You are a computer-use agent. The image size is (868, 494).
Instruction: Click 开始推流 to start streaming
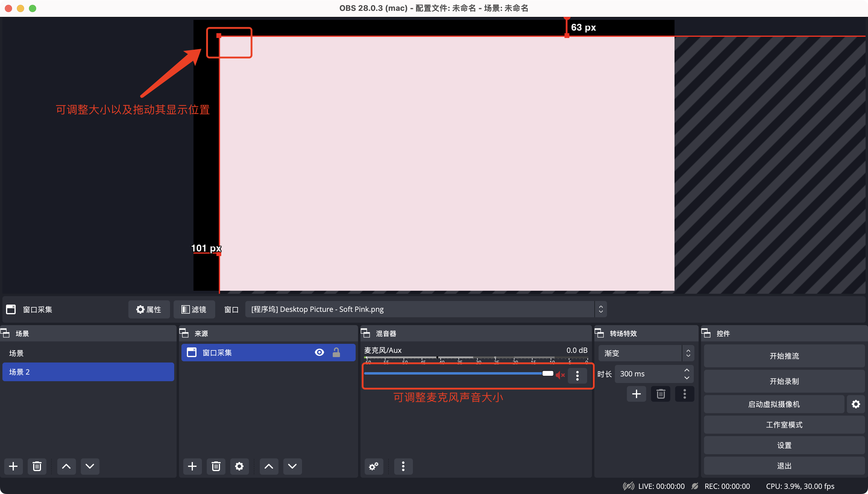click(x=784, y=356)
